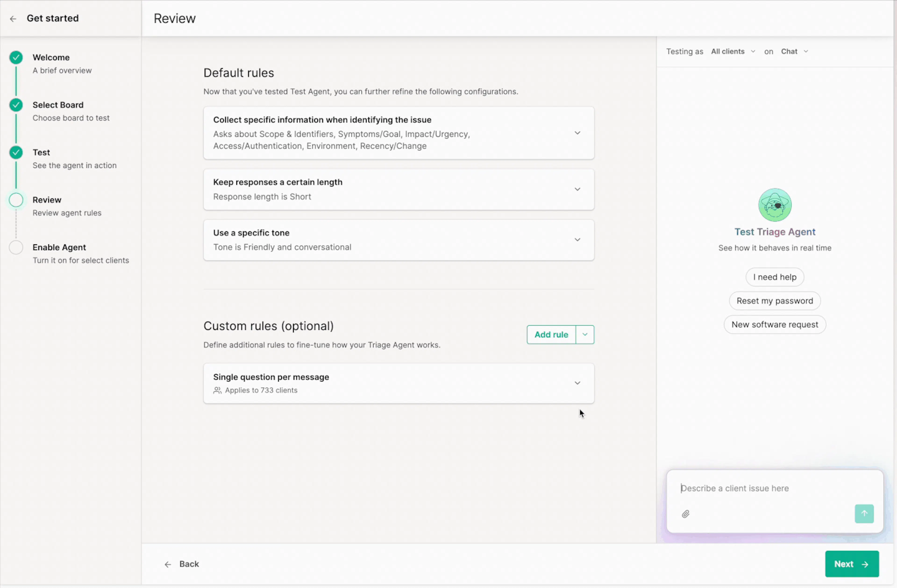Click the paperclip attachment icon
The width and height of the screenshot is (897, 588).
point(686,514)
